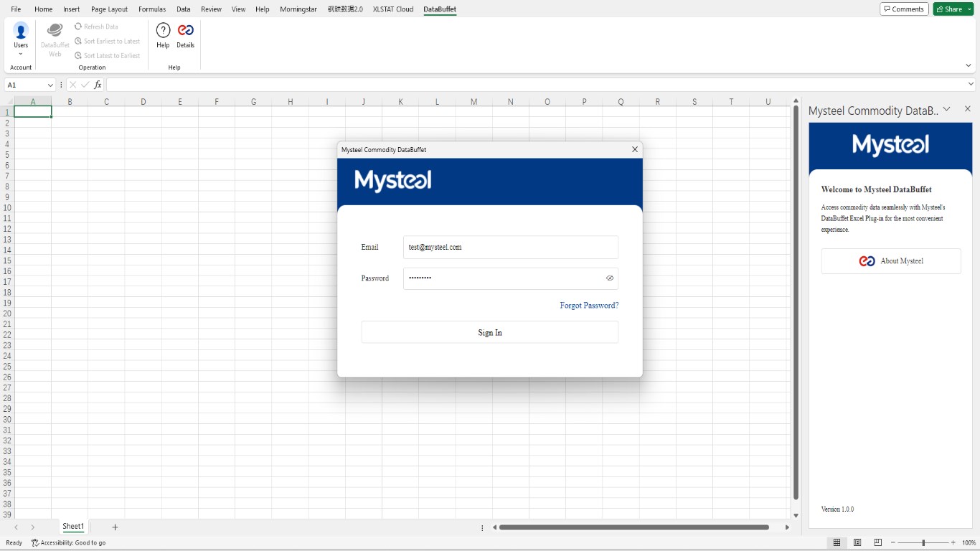Image resolution: width=980 pixels, height=551 pixels.
Task: Click the About Mysteel button in the task pane
Action: coord(891,261)
